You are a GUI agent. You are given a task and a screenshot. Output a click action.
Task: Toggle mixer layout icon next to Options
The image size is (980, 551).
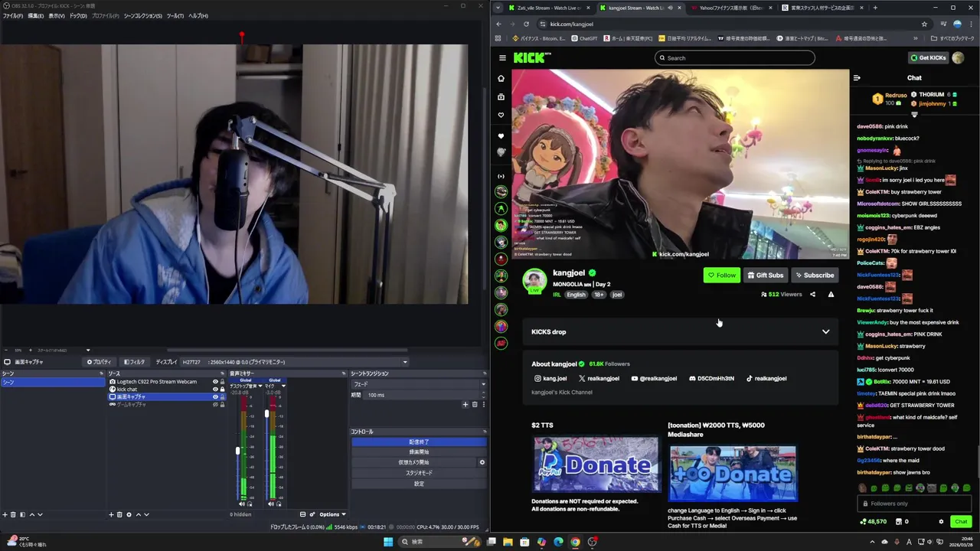(302, 514)
